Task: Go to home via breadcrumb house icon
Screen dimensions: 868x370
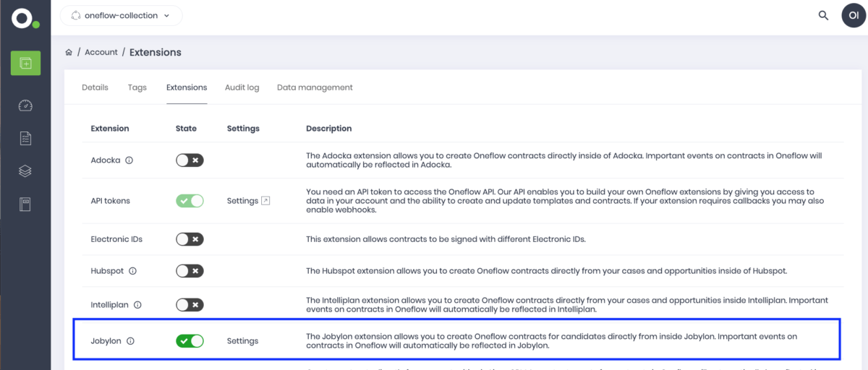Action: [x=69, y=52]
